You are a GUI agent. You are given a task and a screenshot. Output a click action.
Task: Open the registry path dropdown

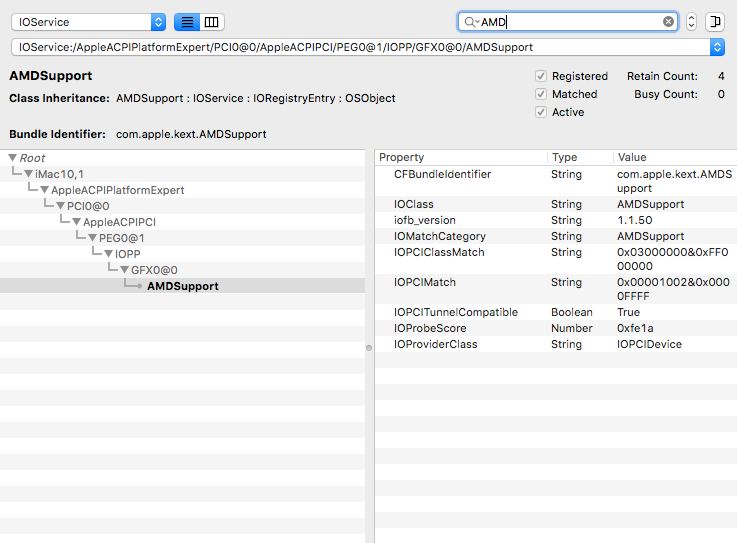click(717, 47)
